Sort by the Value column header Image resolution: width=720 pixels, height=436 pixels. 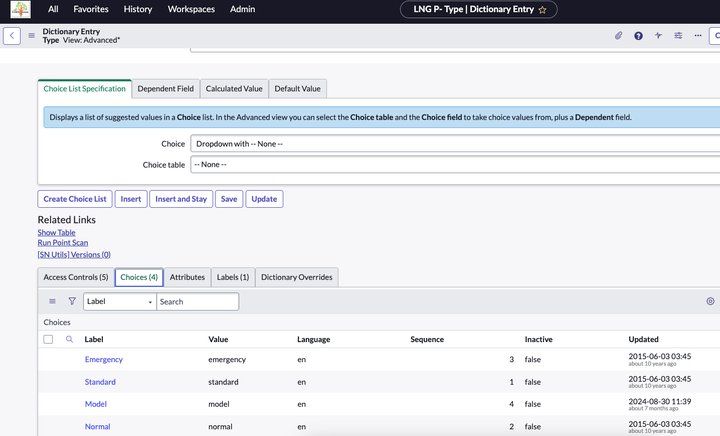pos(218,339)
